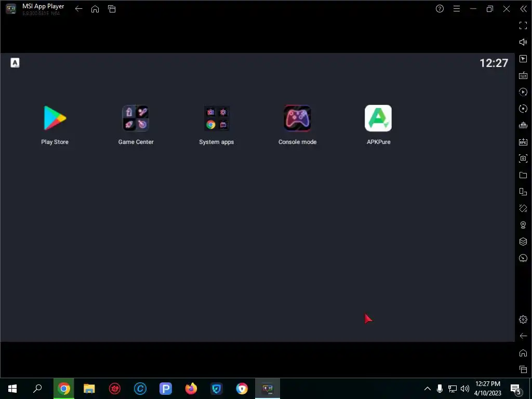532x399 pixels.
Task: Open sidebar Settings gear
Action: [x=523, y=320]
